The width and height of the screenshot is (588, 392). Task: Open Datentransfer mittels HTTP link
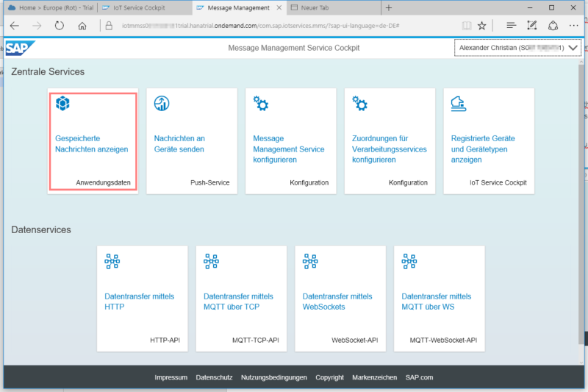tap(140, 302)
